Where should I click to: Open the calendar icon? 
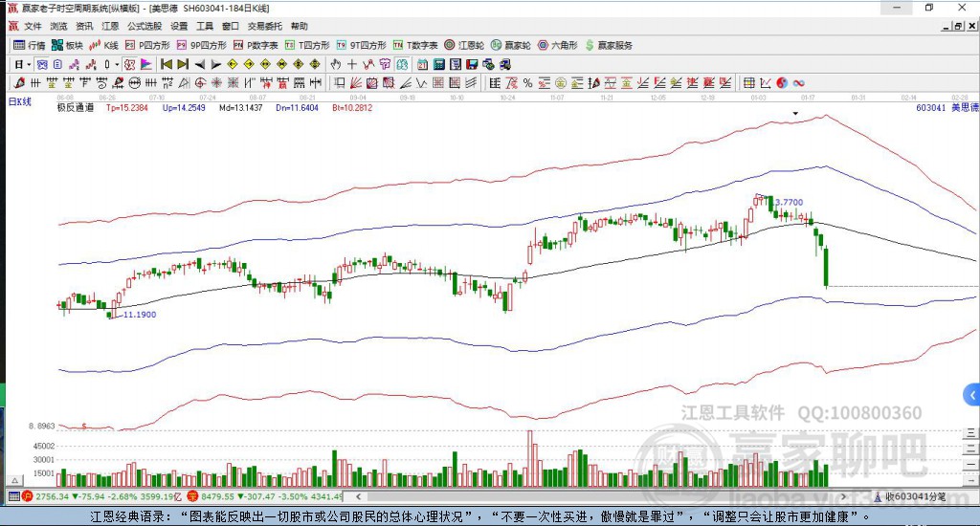pyautogui.click(x=422, y=64)
